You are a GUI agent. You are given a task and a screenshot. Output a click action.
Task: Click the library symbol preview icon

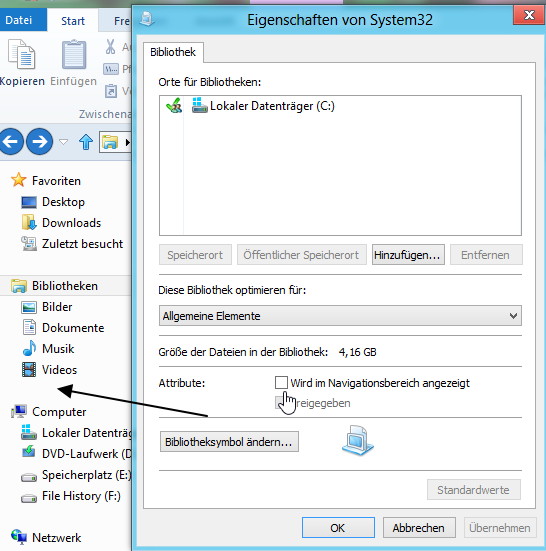click(357, 440)
